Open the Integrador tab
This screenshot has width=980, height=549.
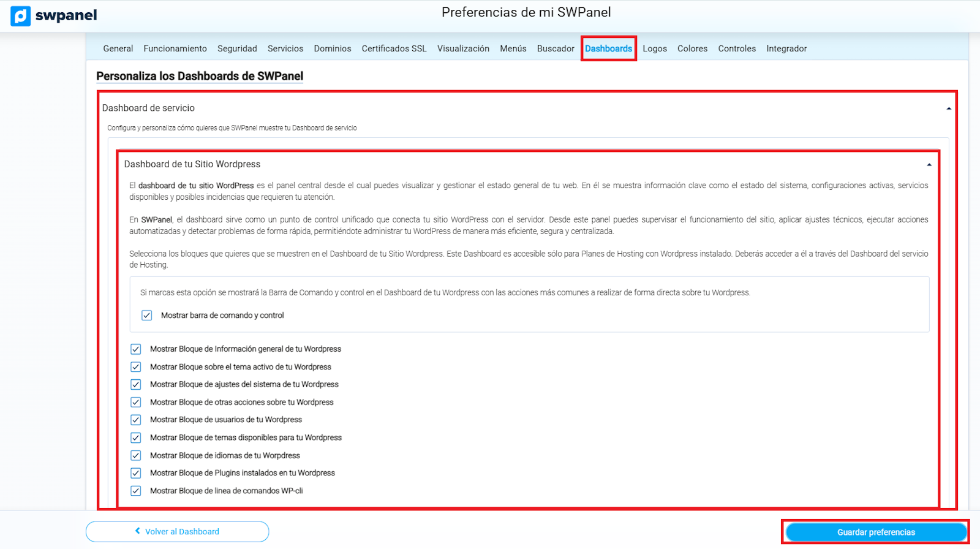click(786, 48)
